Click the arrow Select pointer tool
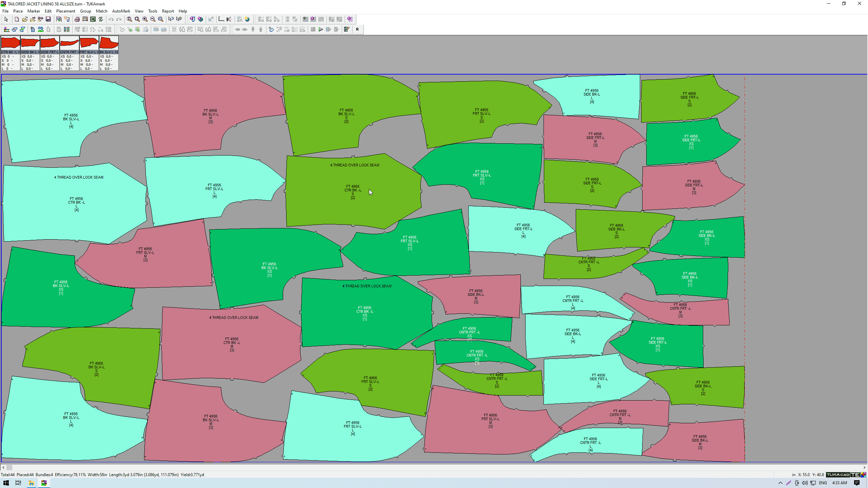 6,19
